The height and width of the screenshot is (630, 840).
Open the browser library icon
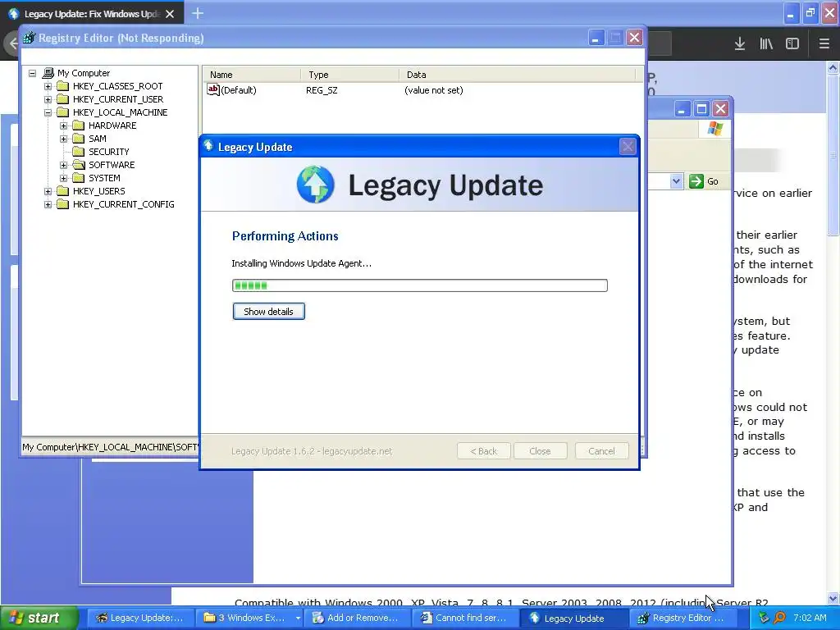(x=766, y=44)
